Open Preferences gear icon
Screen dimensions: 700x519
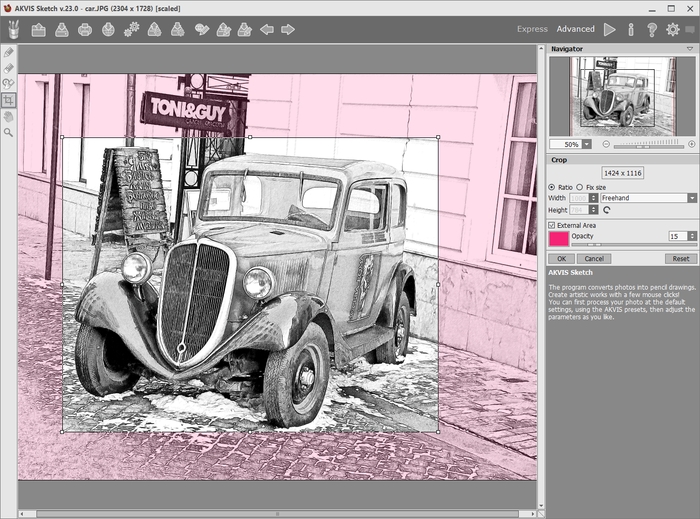click(673, 29)
